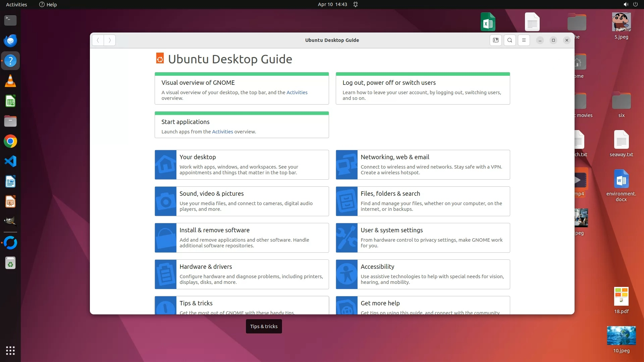Click the Your desktop house icon
This screenshot has height=362, width=644.
tap(165, 165)
